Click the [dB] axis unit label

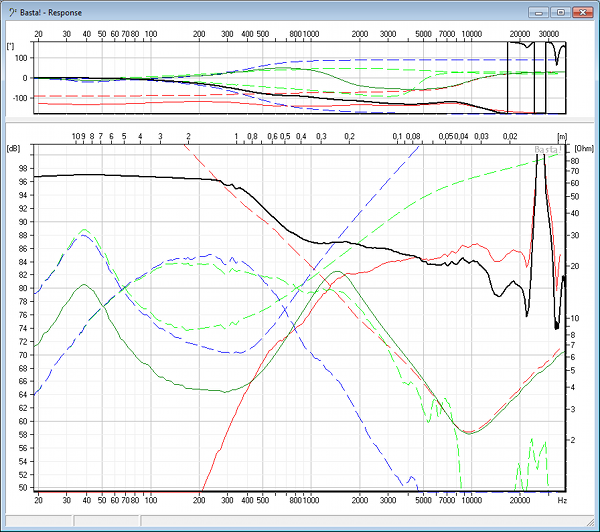point(13,148)
